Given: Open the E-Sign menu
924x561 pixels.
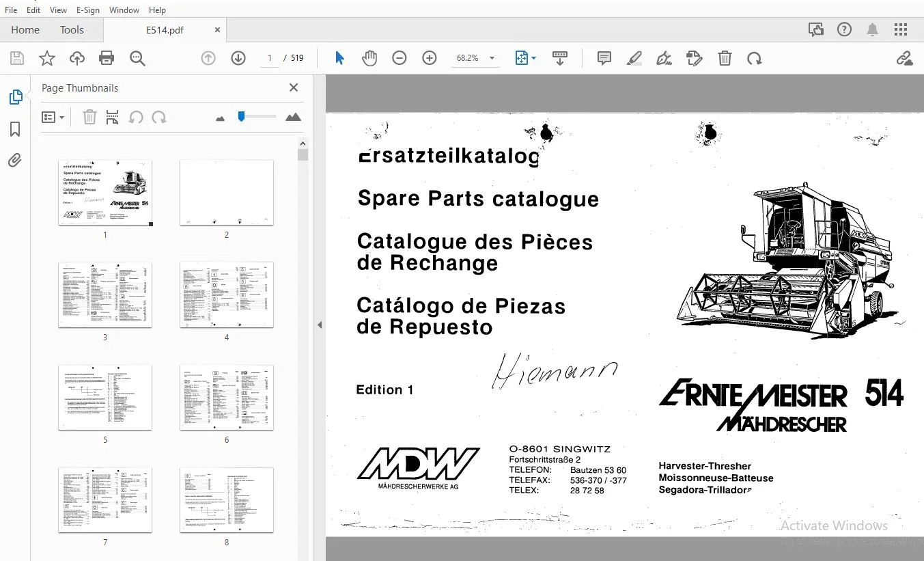Looking at the screenshot, I should tap(88, 10).
